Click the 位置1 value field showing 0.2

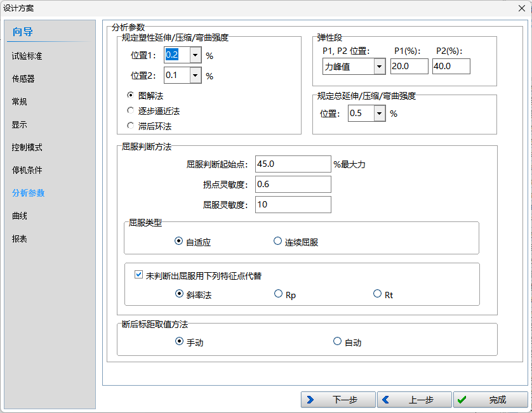click(x=176, y=55)
